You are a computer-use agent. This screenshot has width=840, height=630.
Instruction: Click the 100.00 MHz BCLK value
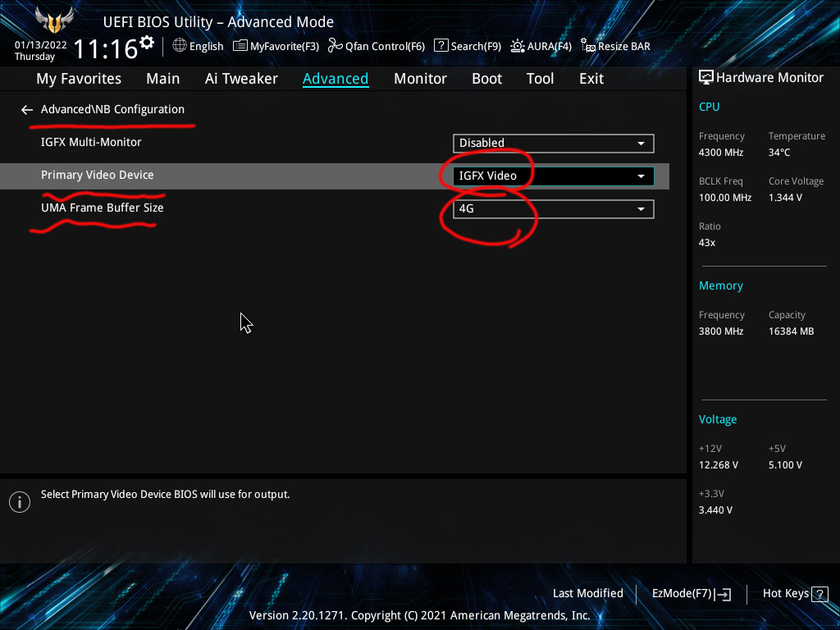[725, 198]
